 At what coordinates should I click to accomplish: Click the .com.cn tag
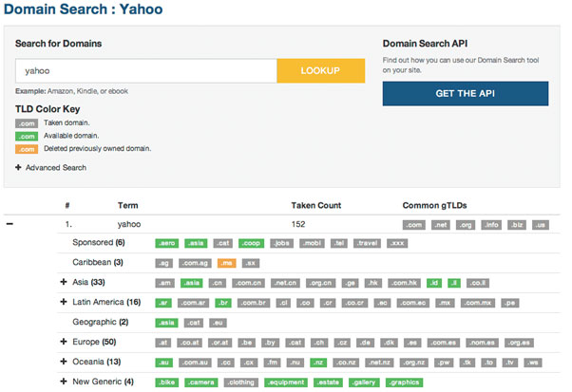[248, 283]
